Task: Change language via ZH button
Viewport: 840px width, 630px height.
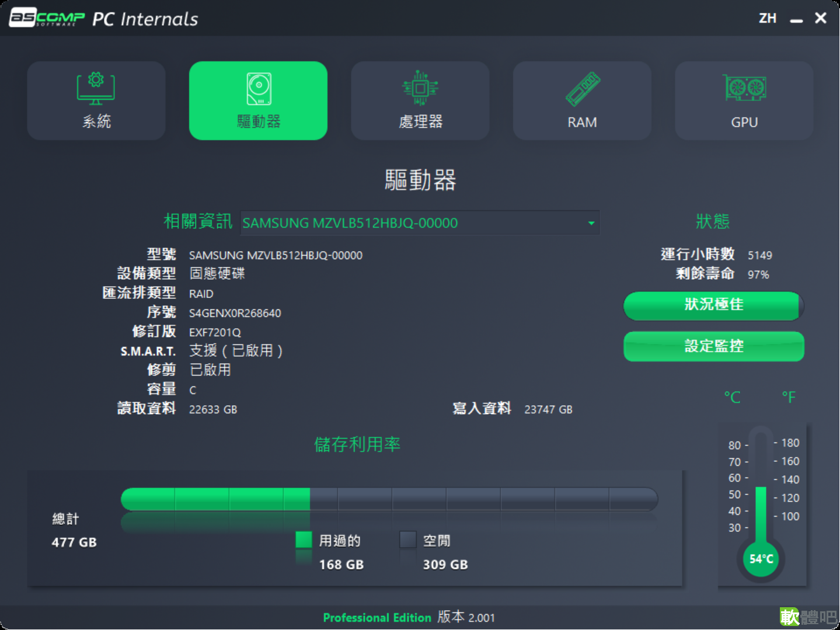Action: coord(768,18)
